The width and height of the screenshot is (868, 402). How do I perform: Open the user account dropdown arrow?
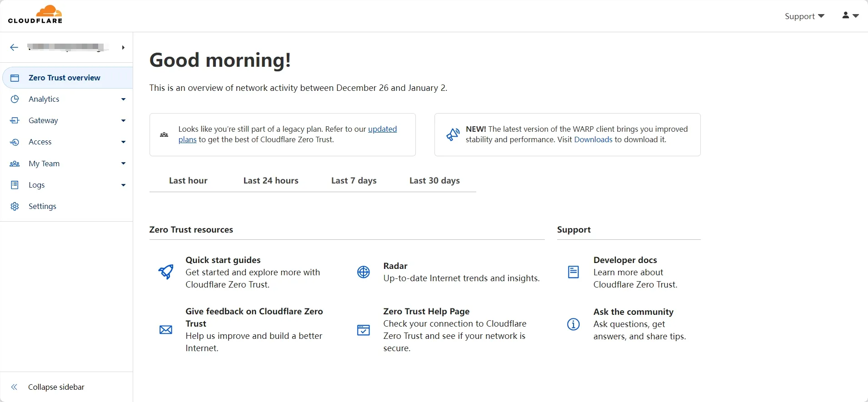tap(856, 16)
